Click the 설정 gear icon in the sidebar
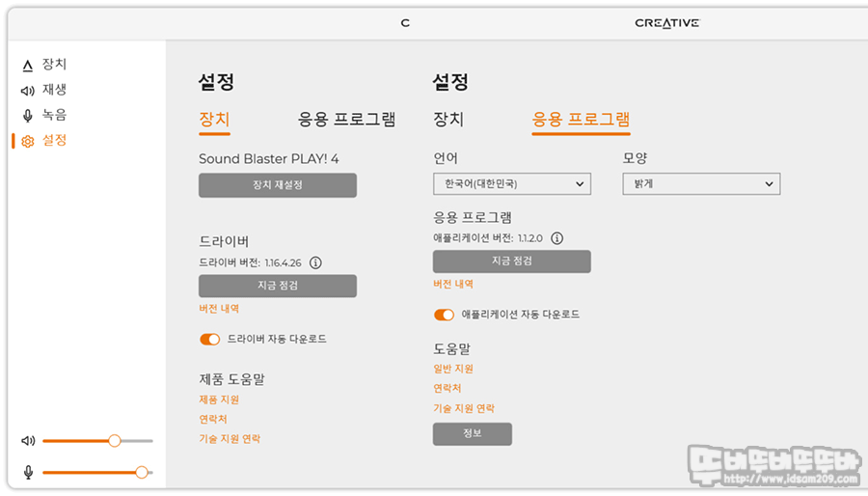The image size is (868, 496). point(28,142)
